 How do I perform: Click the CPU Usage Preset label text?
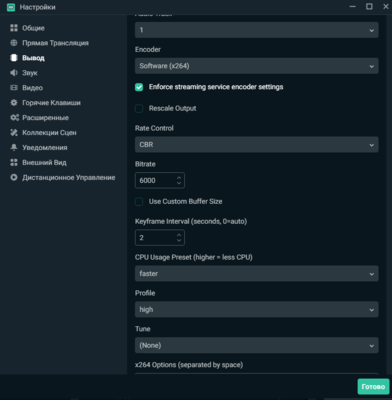click(x=194, y=257)
